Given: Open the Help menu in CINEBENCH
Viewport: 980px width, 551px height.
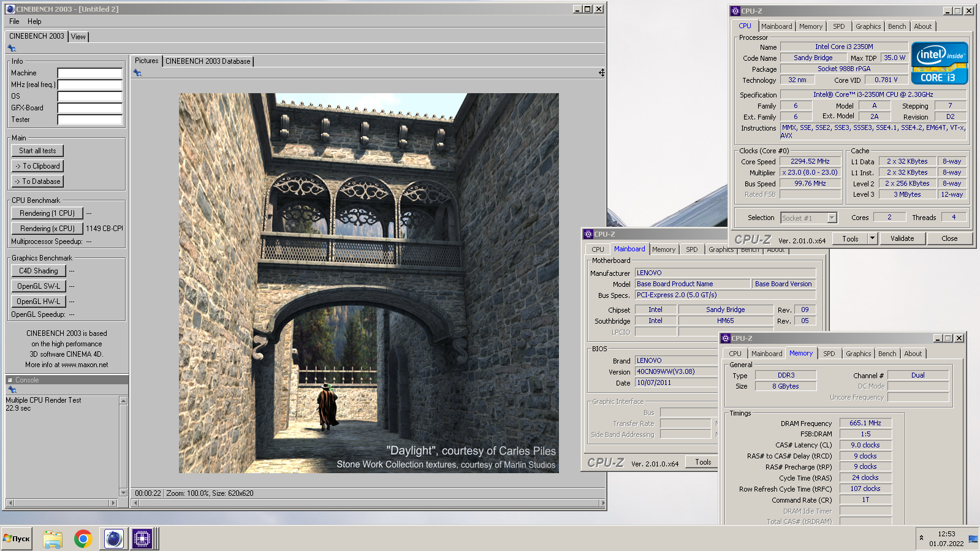Looking at the screenshot, I should pos(34,21).
